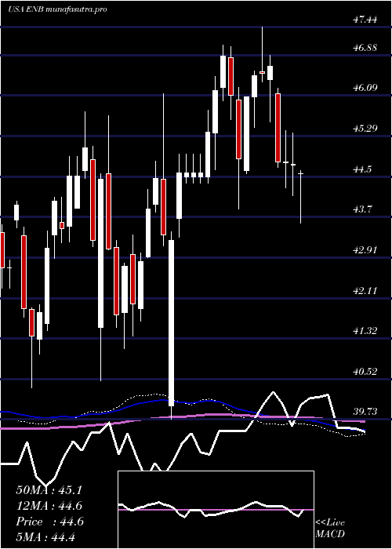Select the 40.52 price axis label
The image size is (392, 549).
click(365, 371)
